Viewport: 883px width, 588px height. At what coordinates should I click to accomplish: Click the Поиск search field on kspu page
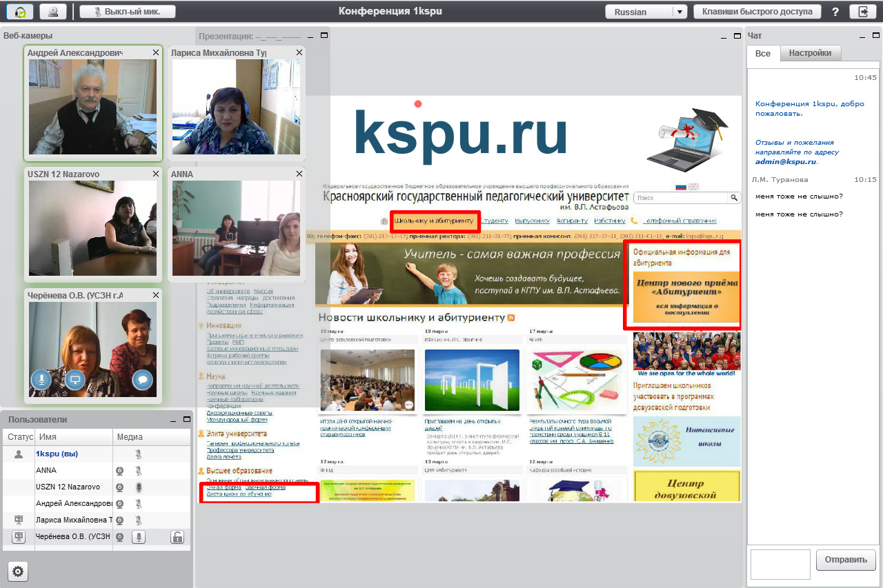(682, 198)
